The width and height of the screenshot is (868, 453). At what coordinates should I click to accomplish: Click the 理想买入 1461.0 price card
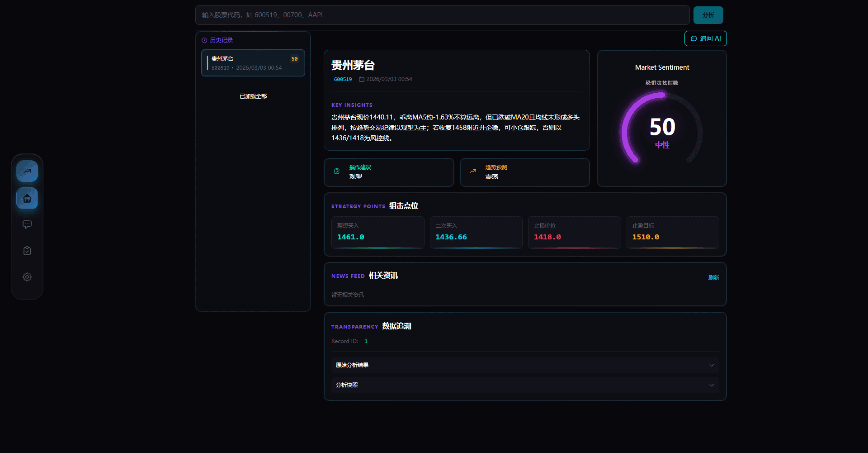(x=377, y=232)
